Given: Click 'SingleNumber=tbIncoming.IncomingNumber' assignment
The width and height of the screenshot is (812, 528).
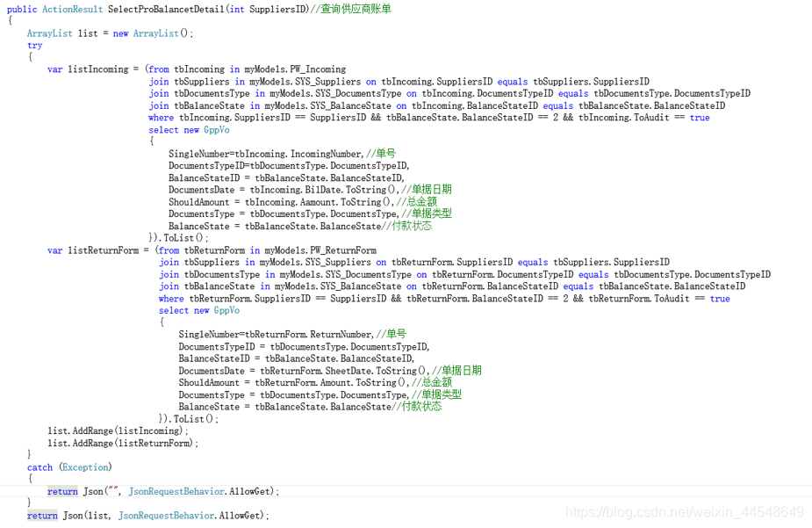Looking at the screenshot, I should click(265, 154).
